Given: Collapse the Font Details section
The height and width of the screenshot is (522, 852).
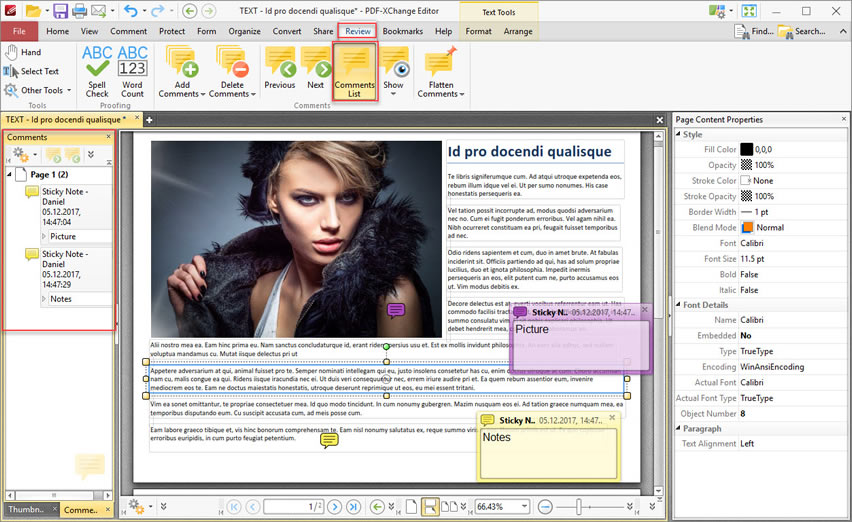Looking at the screenshot, I should pos(677,305).
